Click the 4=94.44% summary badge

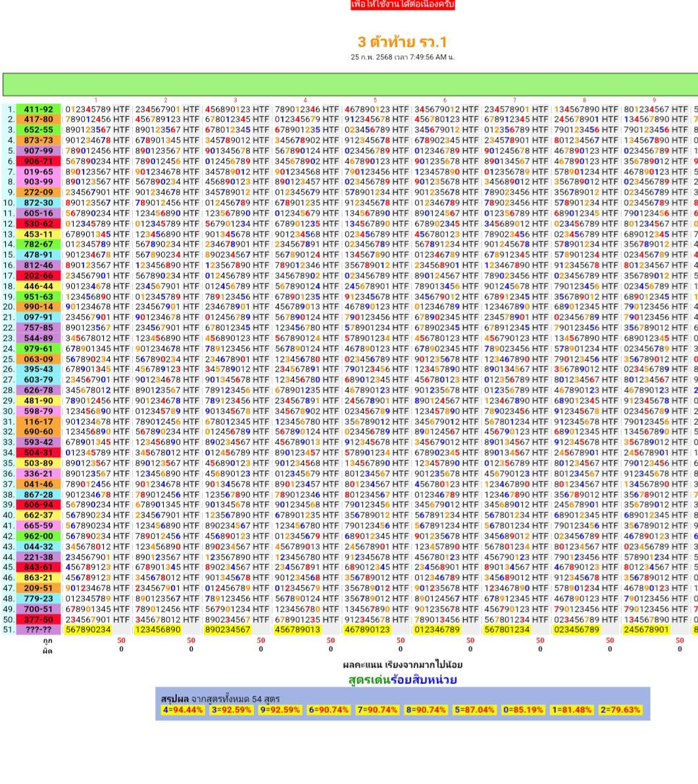183,710
